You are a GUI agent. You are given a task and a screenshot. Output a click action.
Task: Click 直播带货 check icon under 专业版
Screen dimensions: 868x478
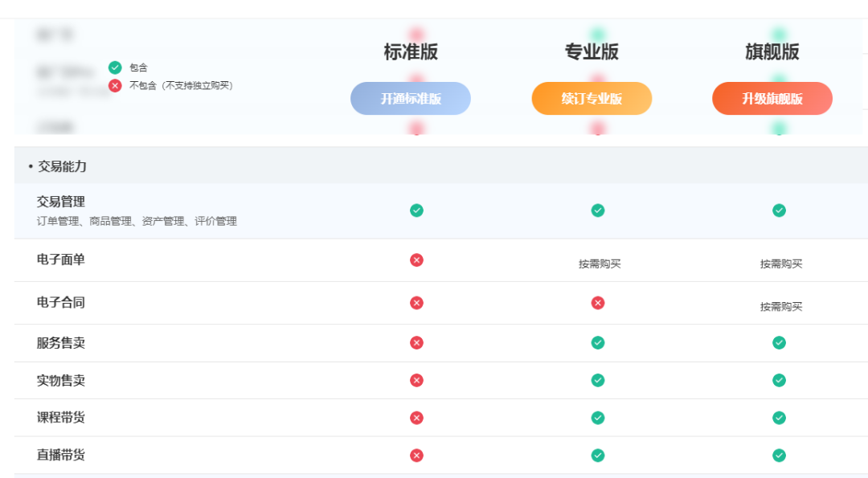click(x=598, y=456)
